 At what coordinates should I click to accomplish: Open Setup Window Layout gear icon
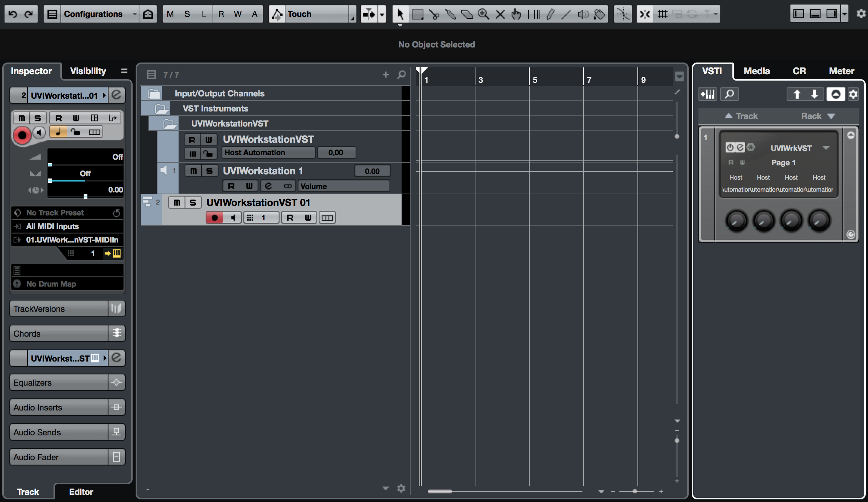(x=861, y=14)
